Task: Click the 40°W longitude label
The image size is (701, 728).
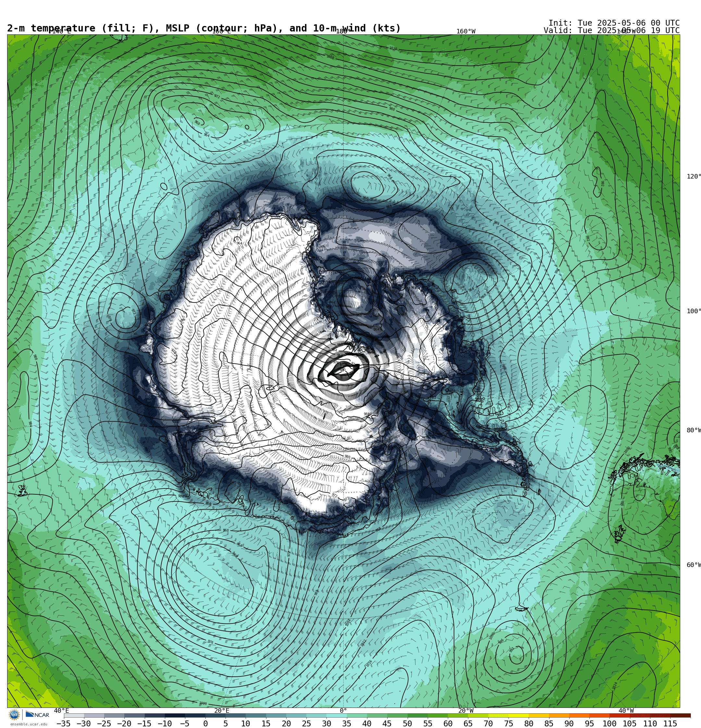Action: tap(626, 710)
